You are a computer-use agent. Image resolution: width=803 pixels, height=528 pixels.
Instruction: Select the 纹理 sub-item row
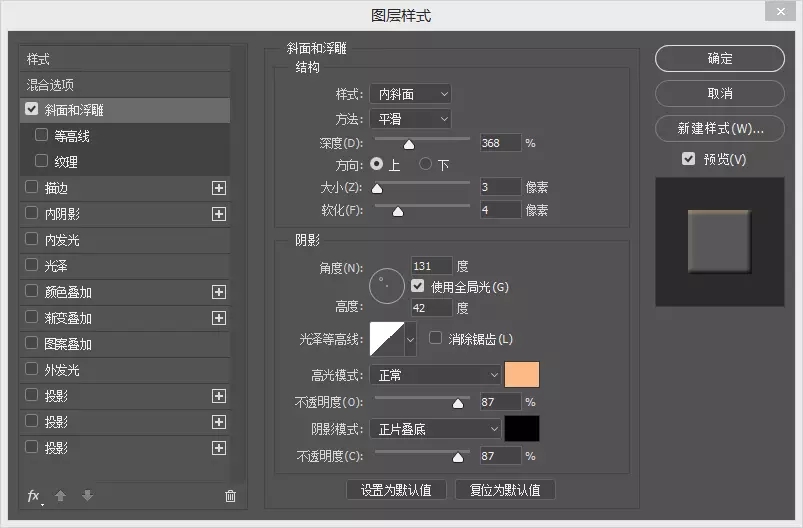click(125, 162)
